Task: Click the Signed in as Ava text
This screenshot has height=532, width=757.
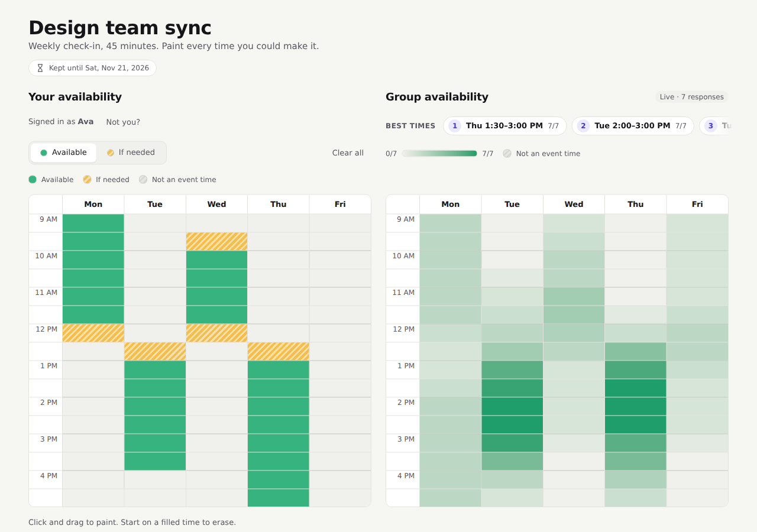Action: pyautogui.click(x=61, y=122)
